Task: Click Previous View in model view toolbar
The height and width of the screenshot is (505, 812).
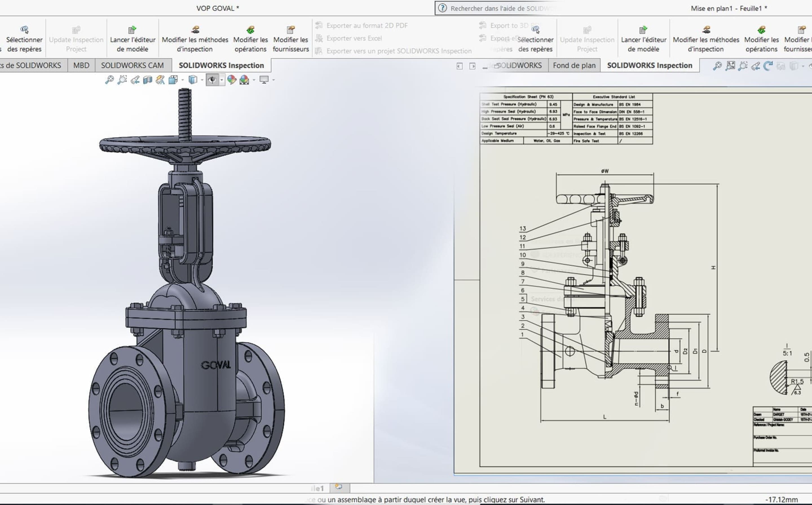Action: (x=135, y=80)
